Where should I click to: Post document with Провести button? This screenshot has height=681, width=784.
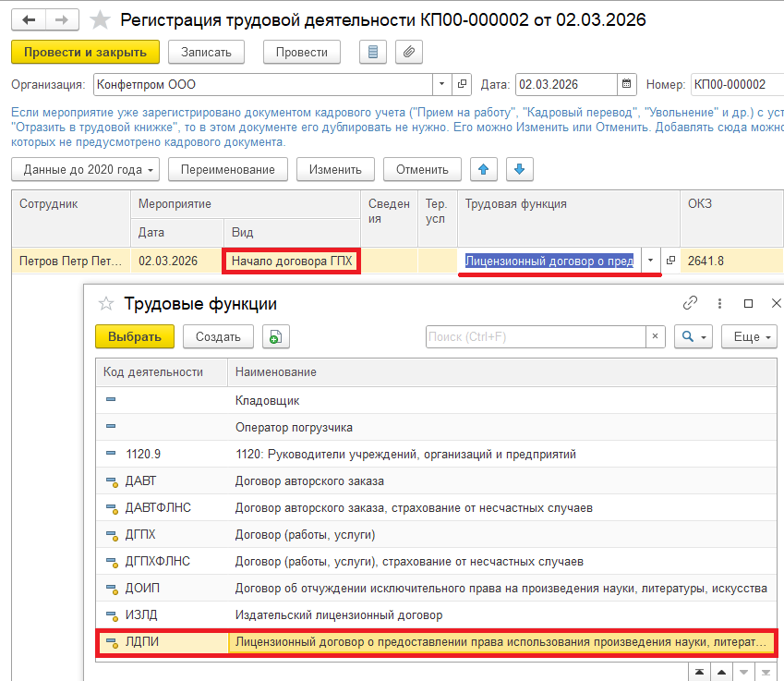point(302,52)
